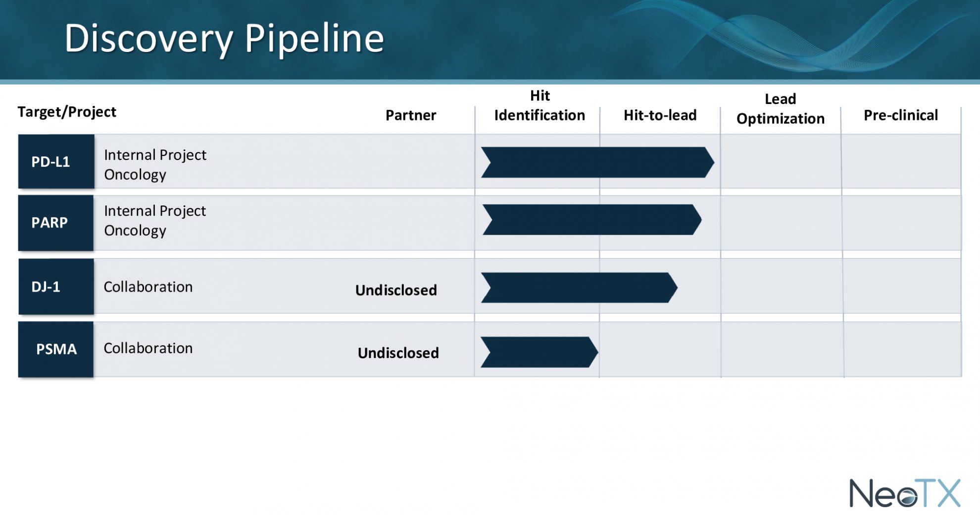The height and width of the screenshot is (515, 980).
Task: Select the PARP progress arrow bar
Action: click(591, 220)
